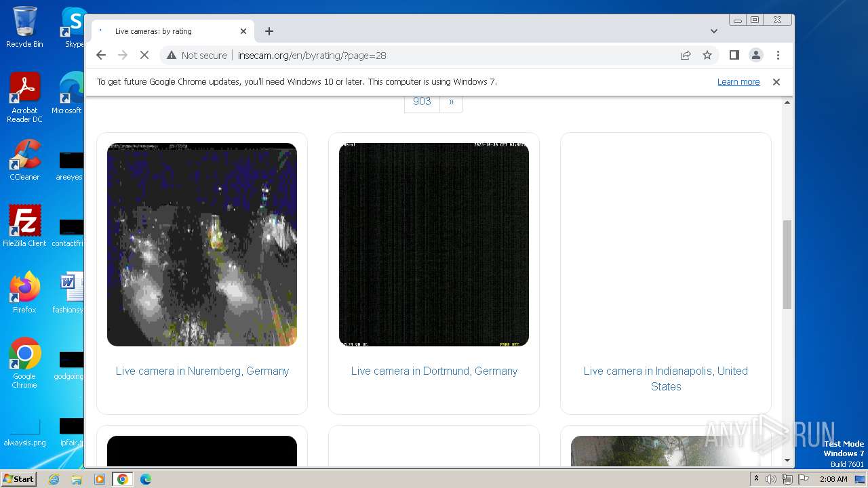Open Chrome three-dot menu
The height and width of the screenshot is (488, 868).
tap(778, 55)
